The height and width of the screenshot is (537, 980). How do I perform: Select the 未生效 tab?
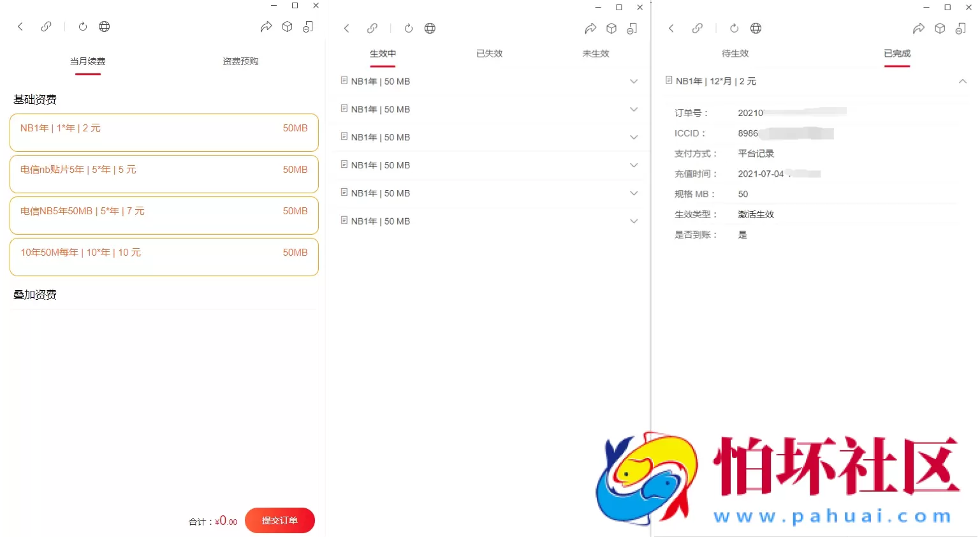click(596, 54)
